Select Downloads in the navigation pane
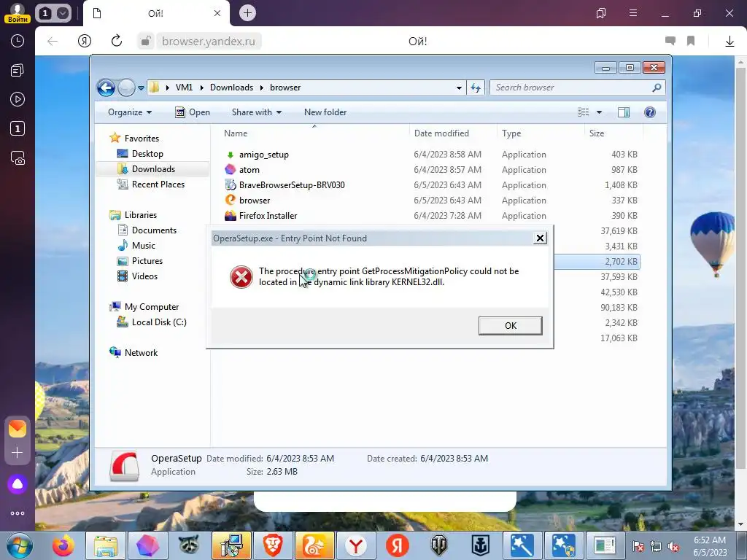Screen dimensions: 747x560 (x=153, y=169)
